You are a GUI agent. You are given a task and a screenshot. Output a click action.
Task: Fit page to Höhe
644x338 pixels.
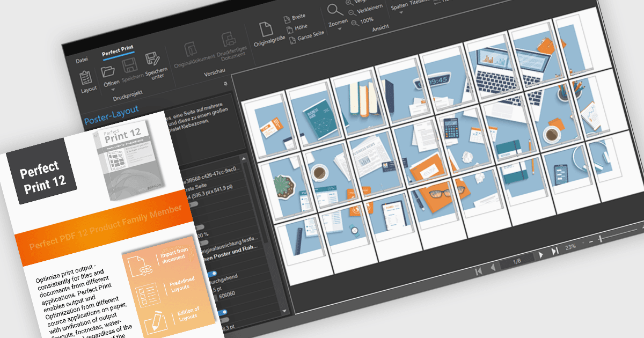[x=297, y=28]
